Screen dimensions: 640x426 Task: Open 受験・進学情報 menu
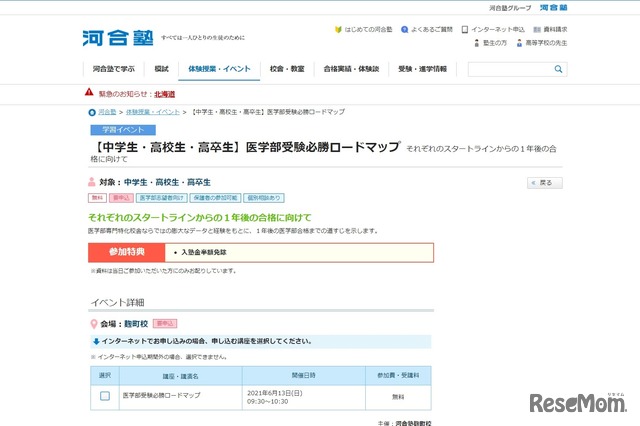(422, 69)
